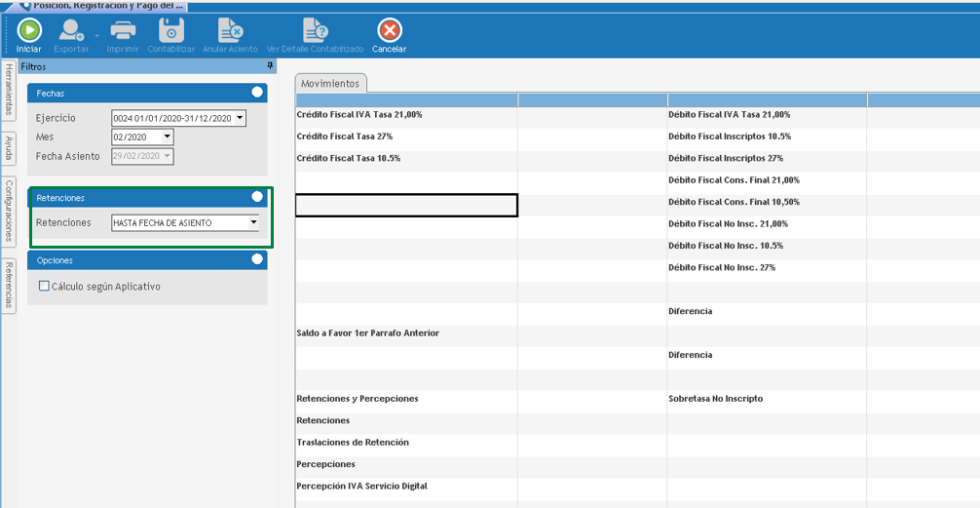Select the Movimientos tab
Viewport: 980px width, 508px height.
click(330, 84)
